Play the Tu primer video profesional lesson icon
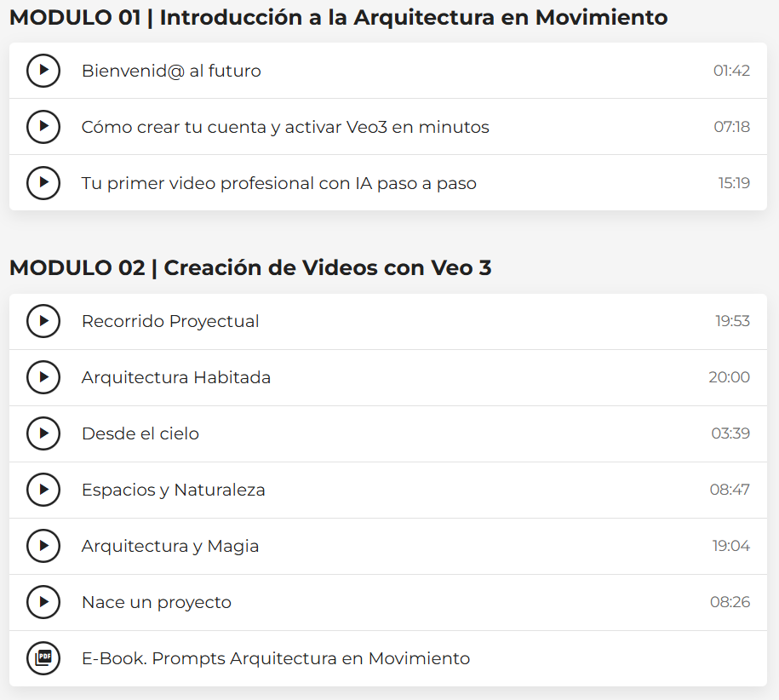The height and width of the screenshot is (700, 779). click(x=43, y=183)
